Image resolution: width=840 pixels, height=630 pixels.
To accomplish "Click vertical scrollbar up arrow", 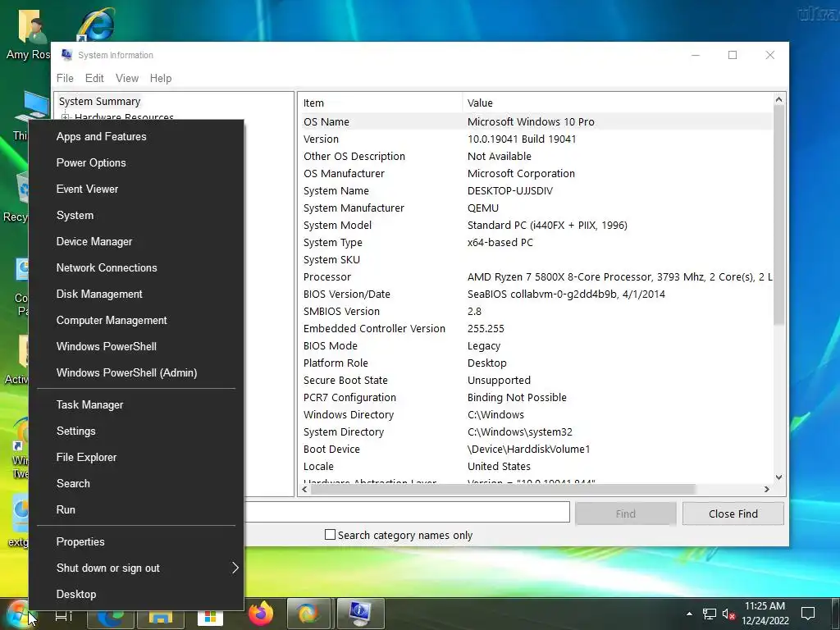I will click(x=779, y=99).
